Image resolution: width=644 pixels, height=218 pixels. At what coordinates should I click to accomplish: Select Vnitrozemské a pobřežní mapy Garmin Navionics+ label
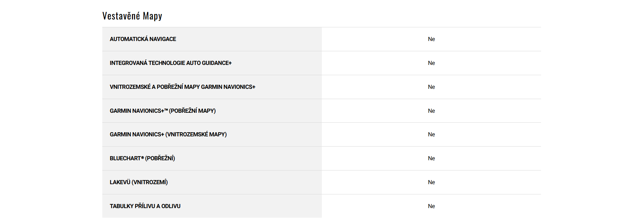click(x=182, y=87)
